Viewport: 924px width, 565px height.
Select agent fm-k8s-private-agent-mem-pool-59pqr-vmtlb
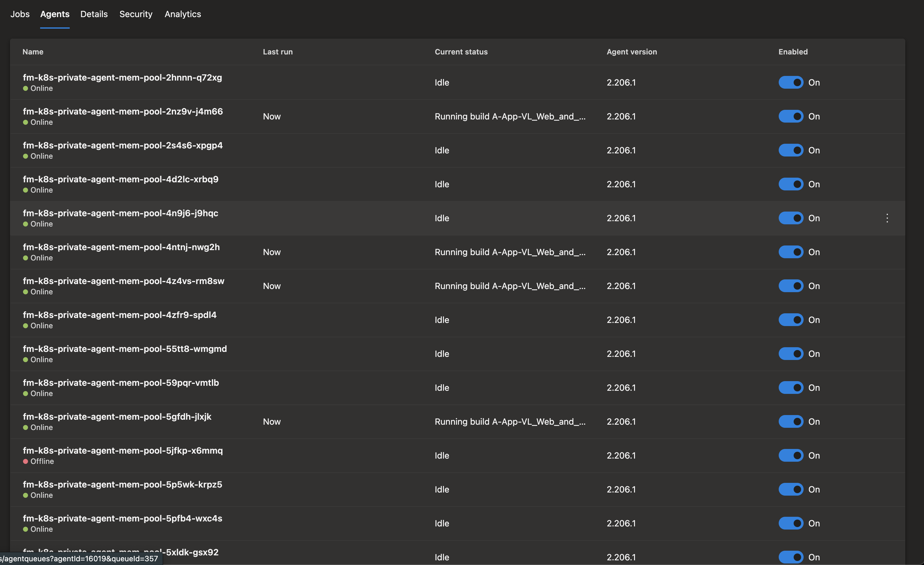pyautogui.click(x=121, y=383)
